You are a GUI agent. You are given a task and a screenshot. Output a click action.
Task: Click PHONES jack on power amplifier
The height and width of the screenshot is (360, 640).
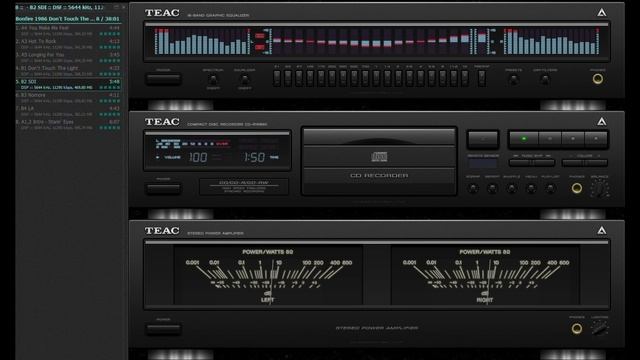tap(577, 329)
